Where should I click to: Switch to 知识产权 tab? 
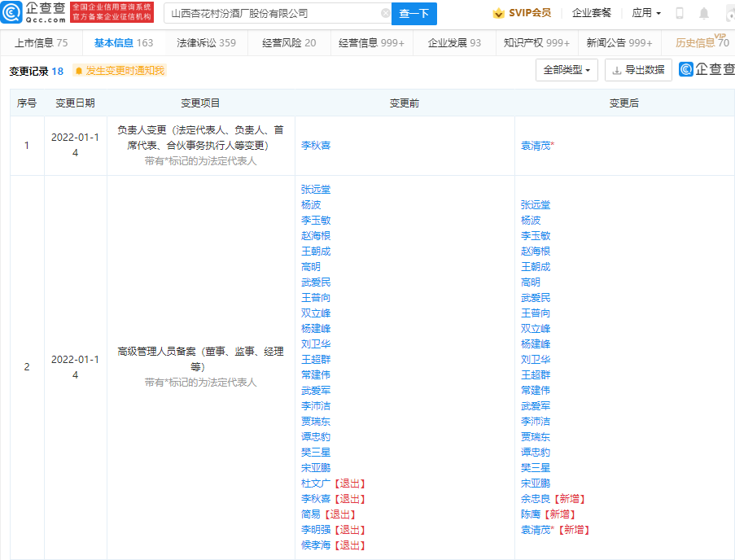click(x=536, y=43)
